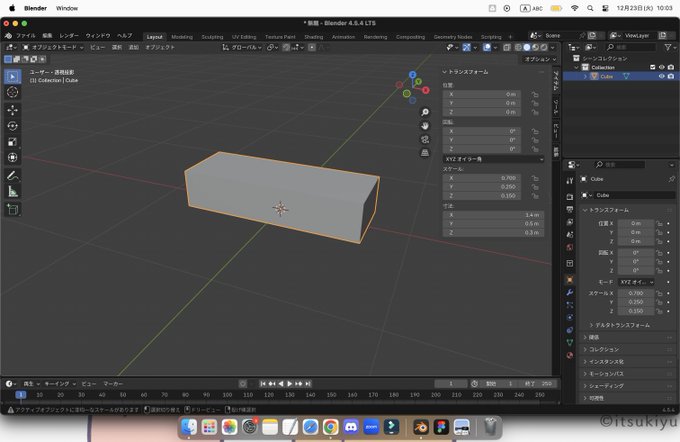Select the Cursor tool

pyautogui.click(x=13, y=92)
